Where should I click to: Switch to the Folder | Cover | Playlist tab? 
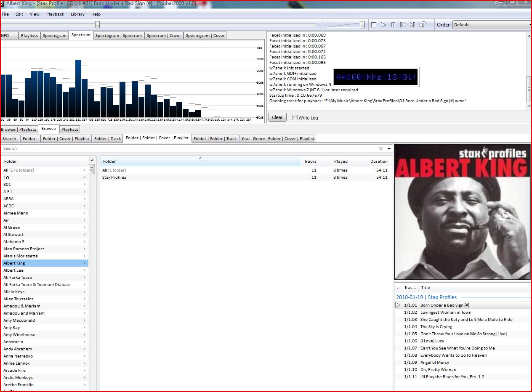click(x=66, y=139)
